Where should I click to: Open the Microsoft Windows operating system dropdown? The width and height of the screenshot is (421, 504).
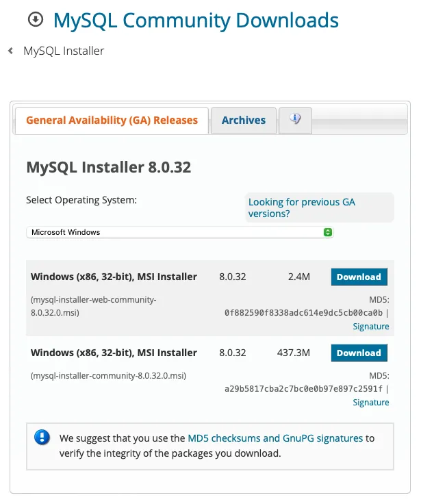[x=179, y=232]
